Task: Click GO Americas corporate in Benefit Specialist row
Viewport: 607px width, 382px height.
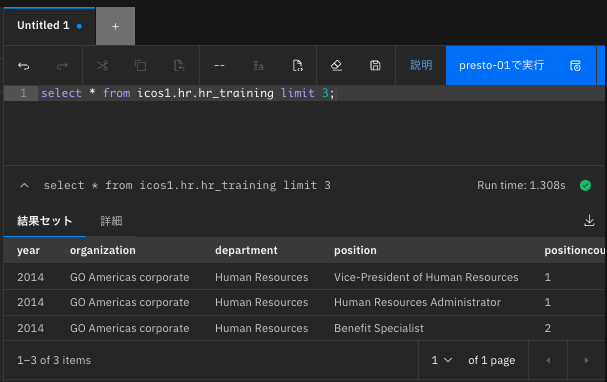Action: (129, 328)
